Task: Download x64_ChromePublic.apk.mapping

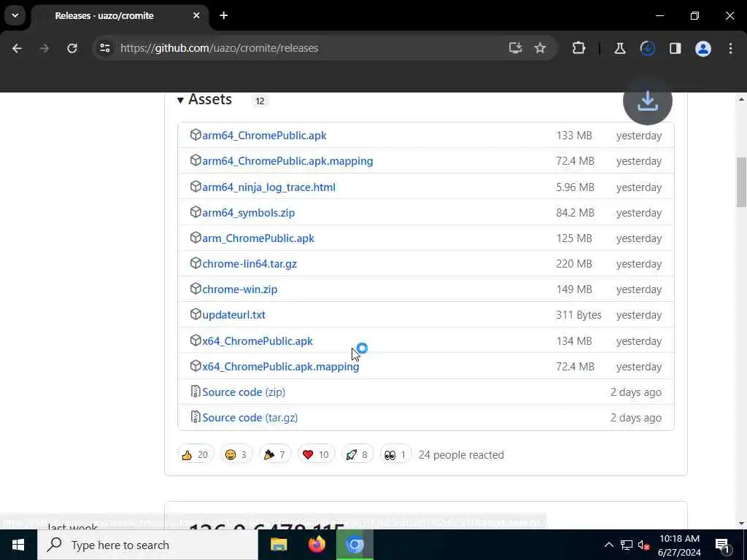Action: tap(281, 366)
